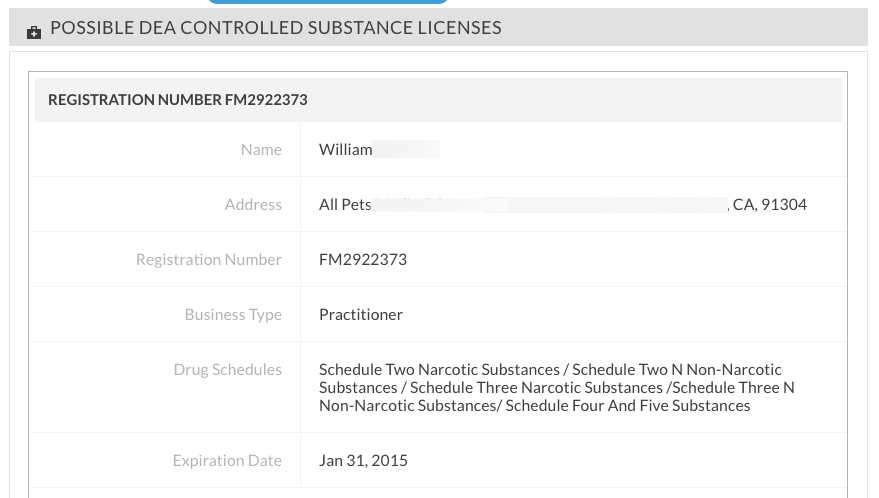
Task: Click the Drug Schedules label
Action: [x=228, y=370]
